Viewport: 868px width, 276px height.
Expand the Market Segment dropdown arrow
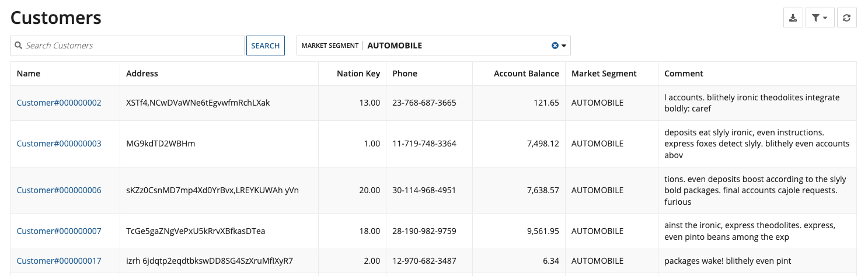tap(564, 46)
